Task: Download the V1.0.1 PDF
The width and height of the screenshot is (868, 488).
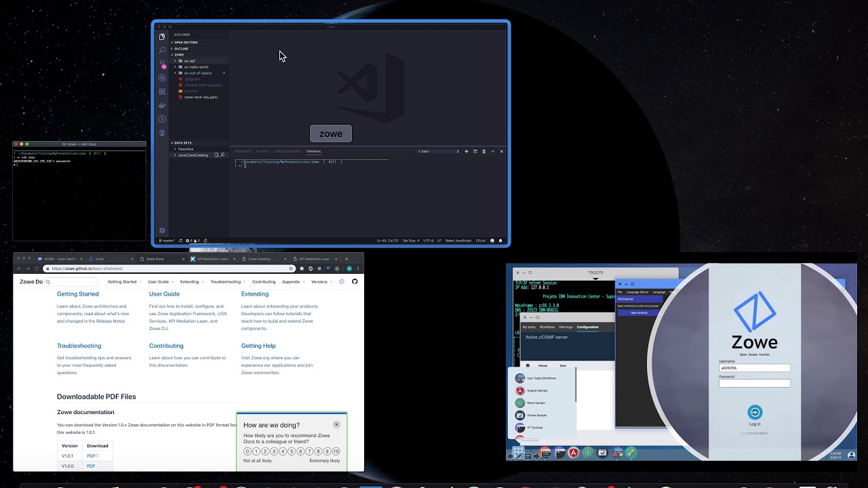Action: (x=92, y=456)
